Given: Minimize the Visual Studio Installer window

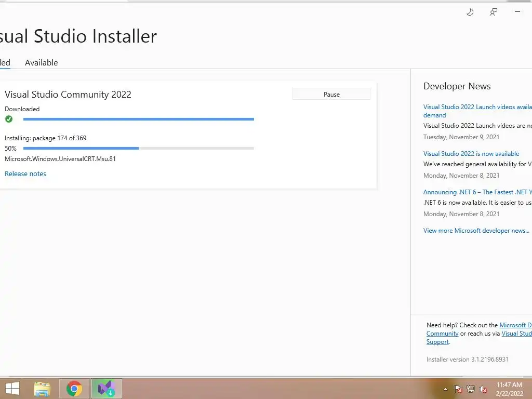Looking at the screenshot, I should [x=517, y=12].
